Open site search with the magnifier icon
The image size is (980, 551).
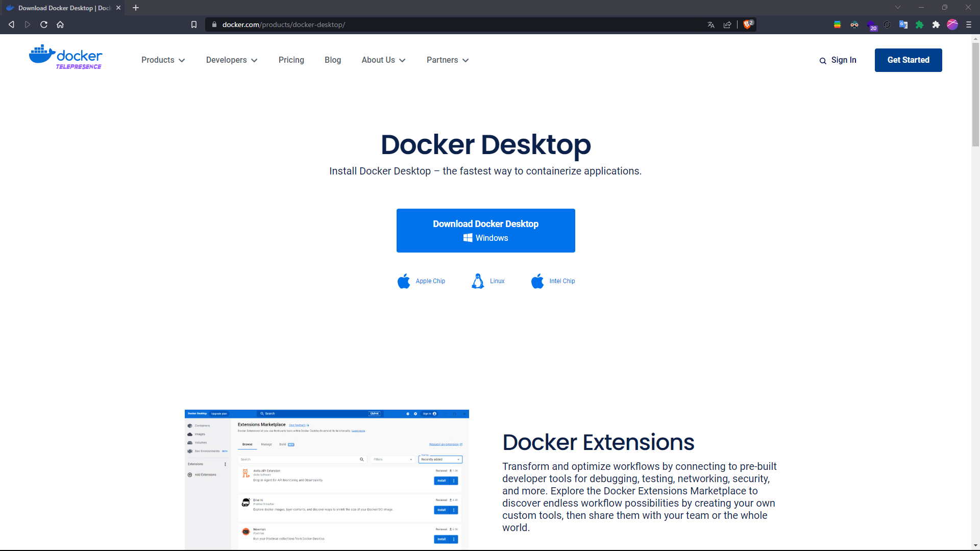(822, 61)
